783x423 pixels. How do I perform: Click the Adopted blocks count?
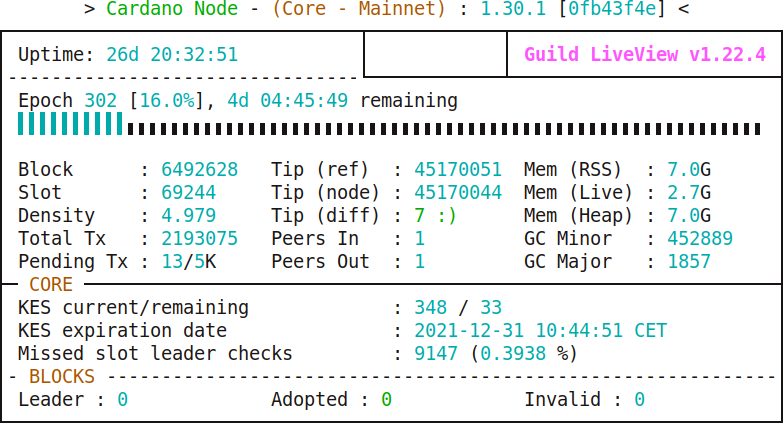tap(387, 400)
